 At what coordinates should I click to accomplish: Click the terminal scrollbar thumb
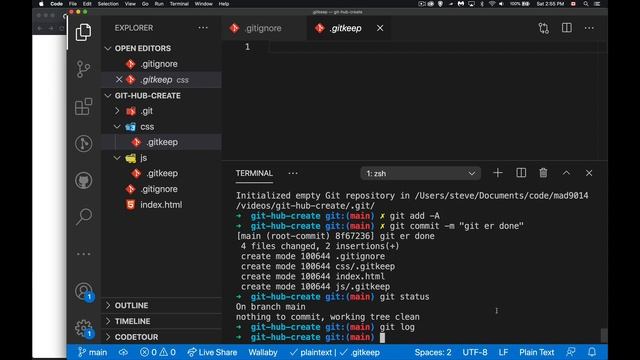(x=604, y=335)
